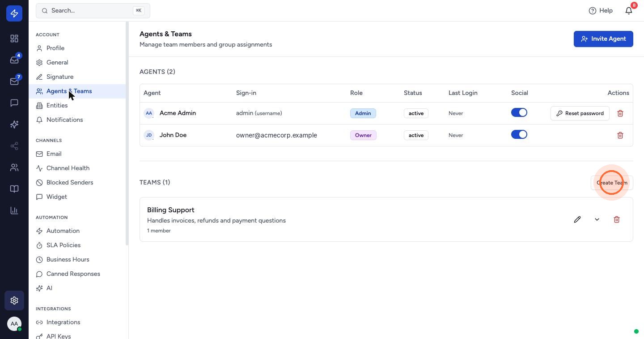Toggle Social switch for Acme Admin

(x=519, y=113)
